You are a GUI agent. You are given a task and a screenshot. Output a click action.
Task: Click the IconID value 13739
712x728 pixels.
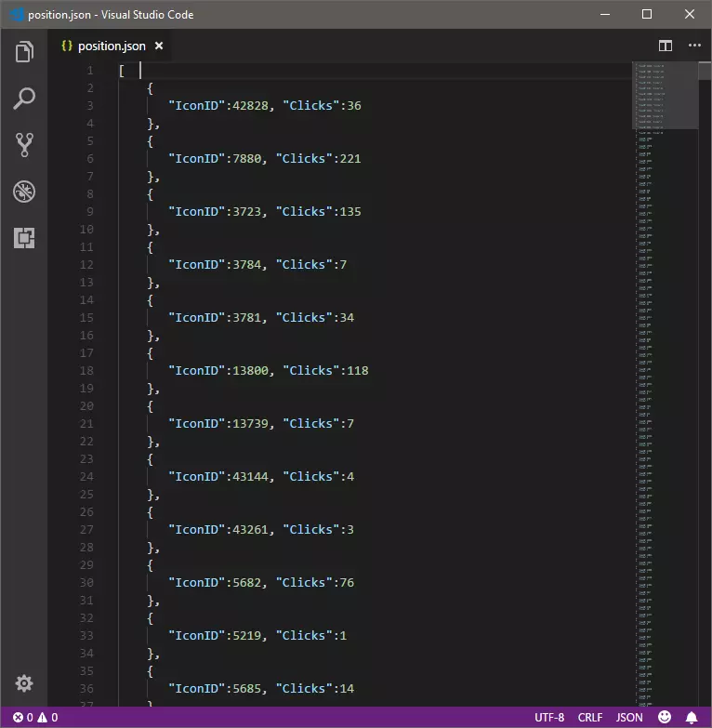coord(250,423)
